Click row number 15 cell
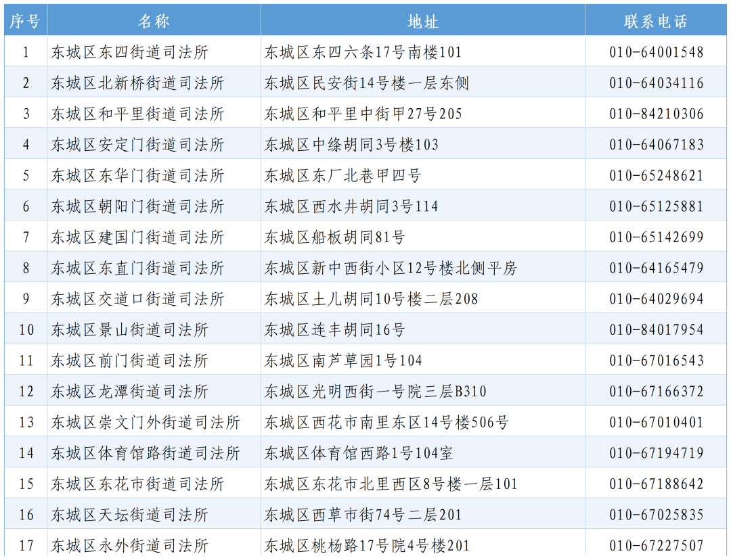This screenshot has width=731, height=560. [26, 484]
